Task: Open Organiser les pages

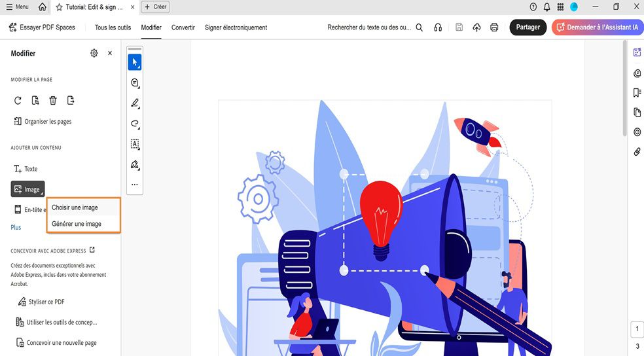Action: 43,122
